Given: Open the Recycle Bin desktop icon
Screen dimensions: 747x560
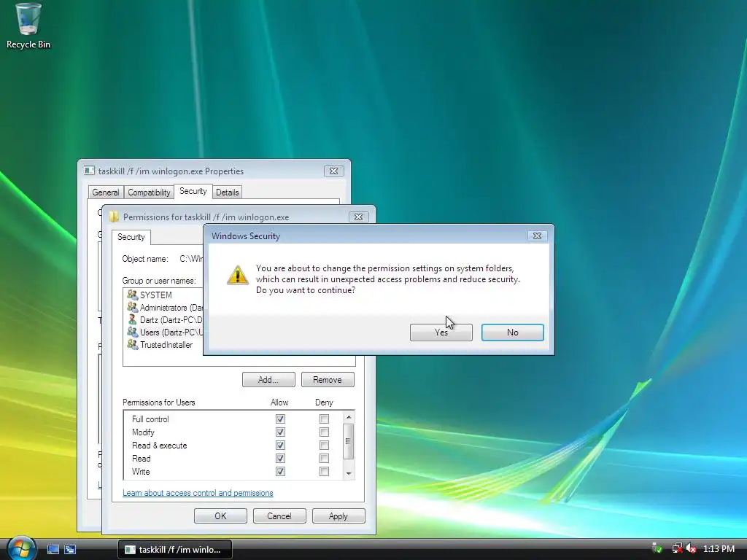Looking at the screenshot, I should 28,26.
